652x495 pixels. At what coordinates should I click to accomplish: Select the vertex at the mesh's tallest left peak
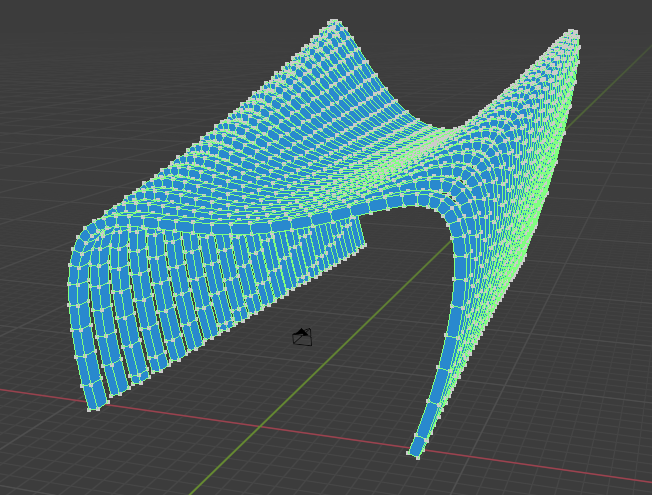(x=334, y=21)
